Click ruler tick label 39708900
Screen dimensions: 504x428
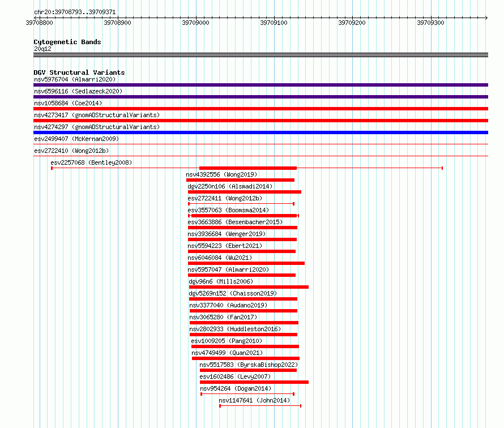(117, 23)
